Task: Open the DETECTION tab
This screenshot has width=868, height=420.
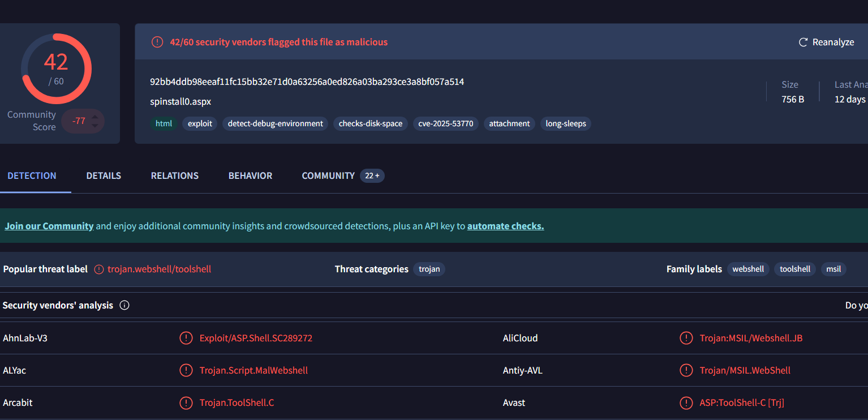Action: point(32,175)
